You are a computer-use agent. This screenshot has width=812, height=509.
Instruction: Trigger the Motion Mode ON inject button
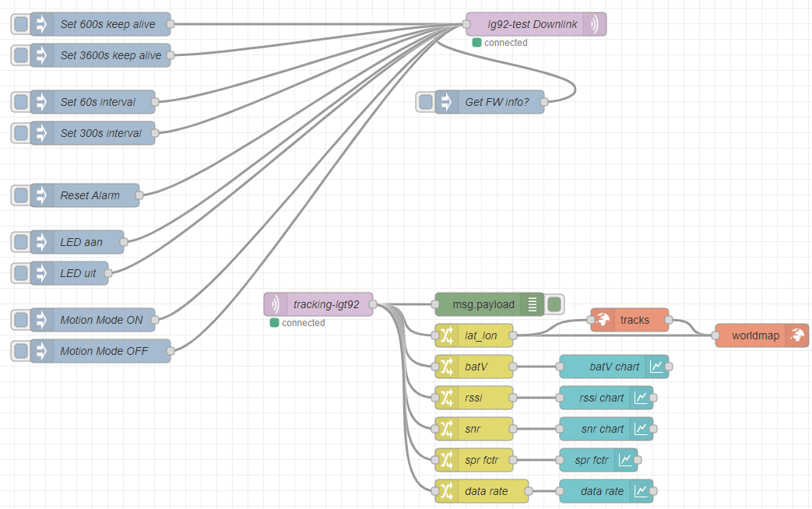(21, 320)
